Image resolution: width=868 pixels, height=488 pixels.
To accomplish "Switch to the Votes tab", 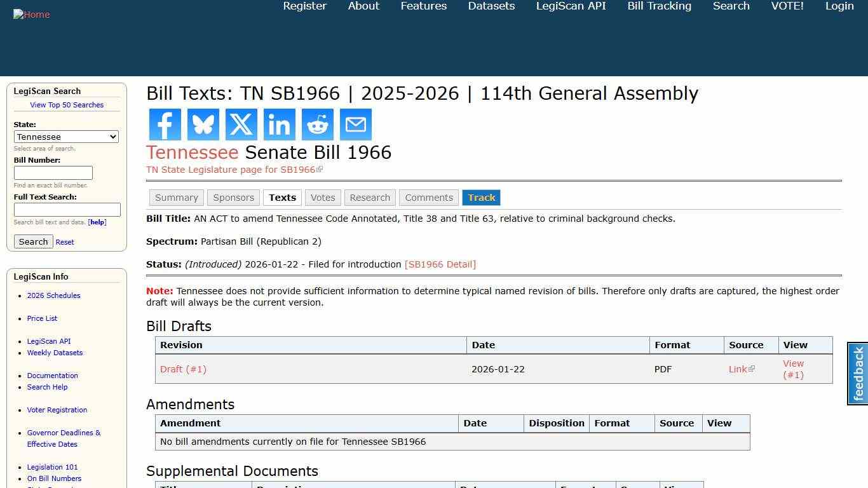I will (323, 198).
